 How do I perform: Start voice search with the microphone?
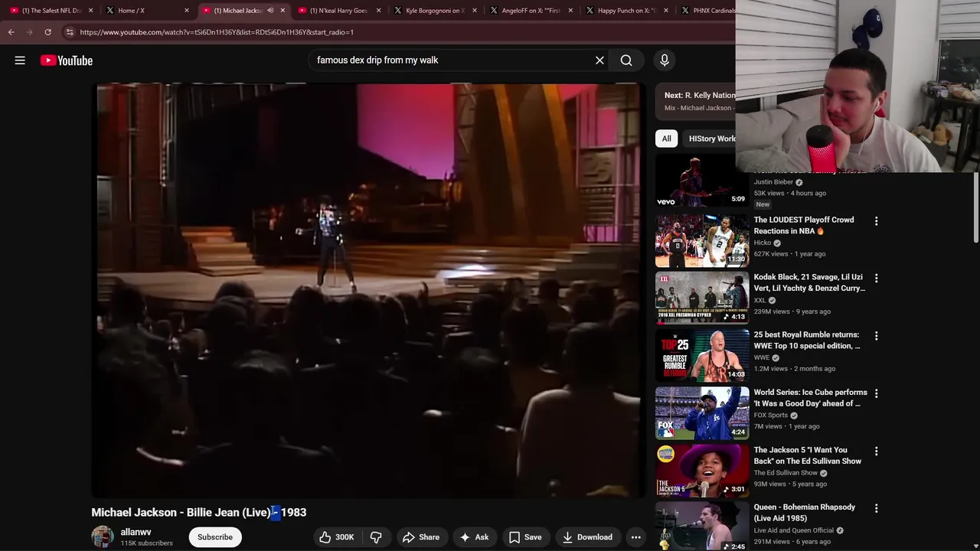(665, 60)
